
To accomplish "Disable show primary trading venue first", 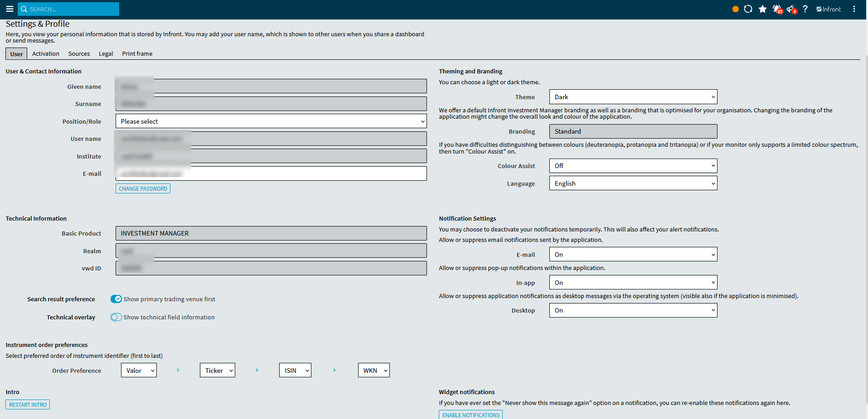I will pos(116,299).
